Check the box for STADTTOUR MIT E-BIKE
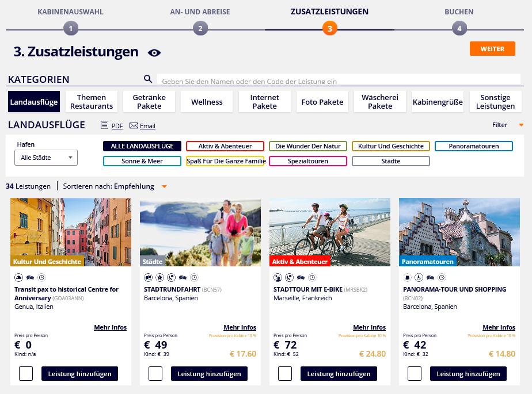 pyautogui.click(x=285, y=374)
